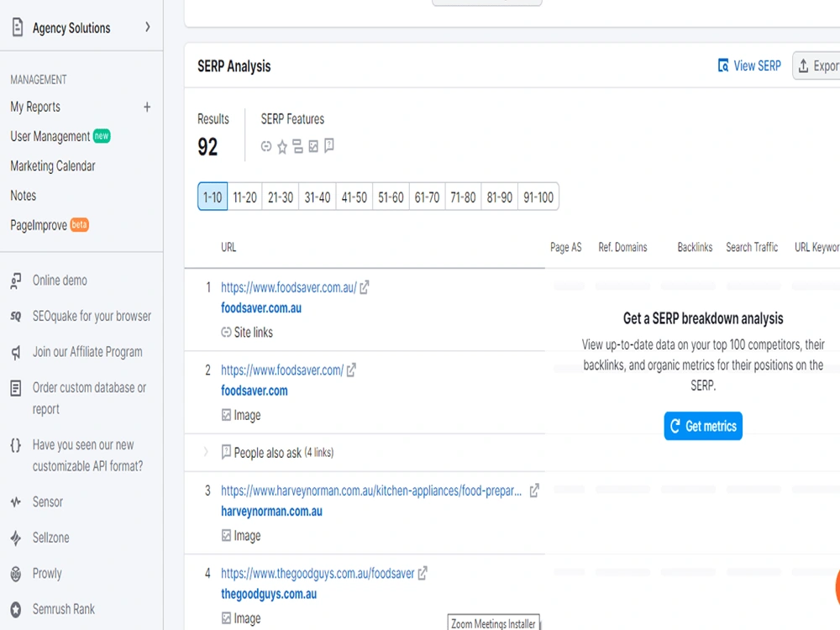Screen dimensions: 840x630
Task: Select the 21-30 results range tab
Action: pyautogui.click(x=281, y=197)
